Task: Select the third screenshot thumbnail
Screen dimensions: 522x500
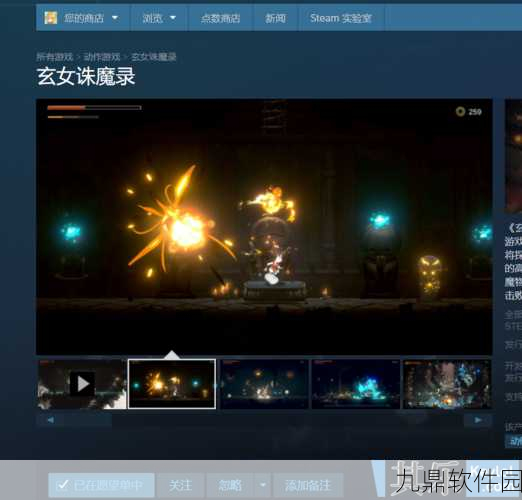Action: [x=264, y=384]
